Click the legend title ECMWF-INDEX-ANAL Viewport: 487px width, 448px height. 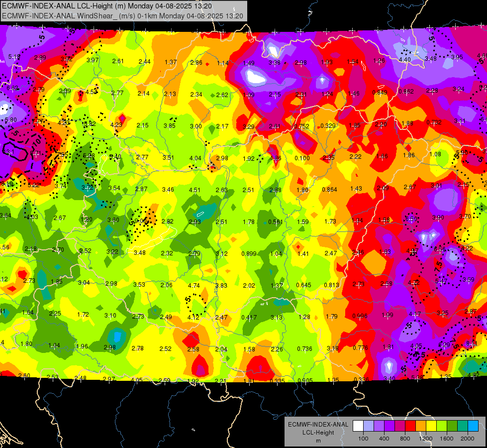coord(318,425)
